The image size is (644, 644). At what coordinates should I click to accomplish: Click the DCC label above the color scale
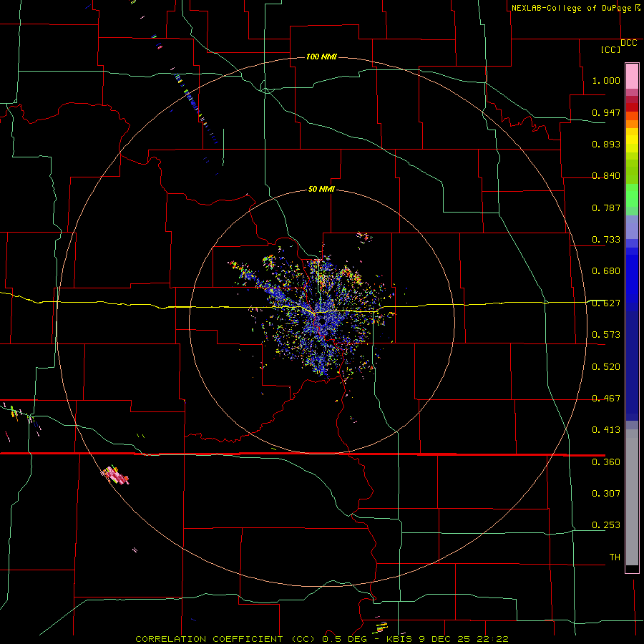(x=628, y=43)
